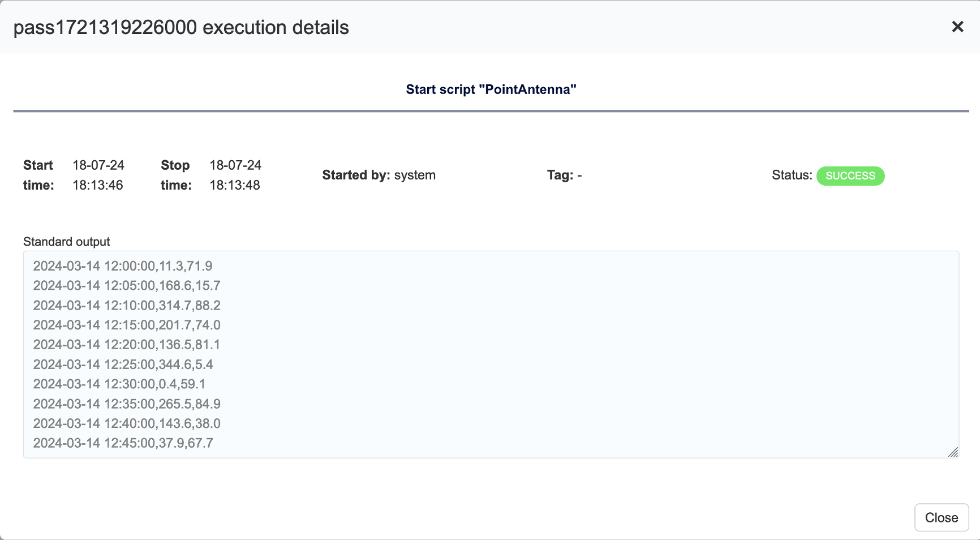Click the 12:25:00,344.6,5.4 output line
The image size is (980, 540).
tap(123, 365)
